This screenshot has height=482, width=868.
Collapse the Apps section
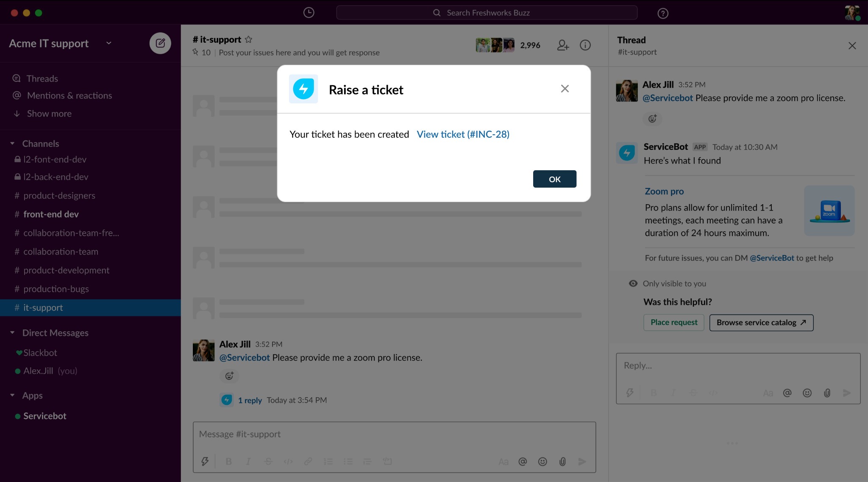(x=12, y=395)
